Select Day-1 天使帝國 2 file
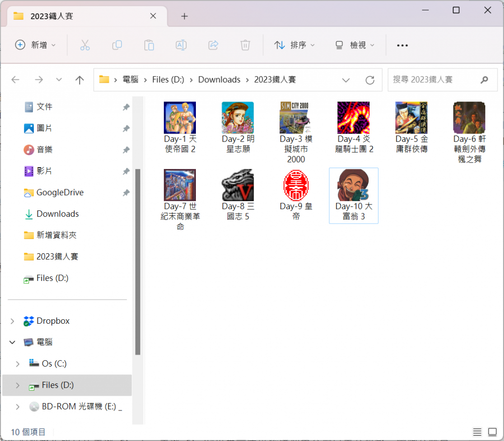Image resolution: width=504 pixels, height=441 pixels. click(180, 128)
